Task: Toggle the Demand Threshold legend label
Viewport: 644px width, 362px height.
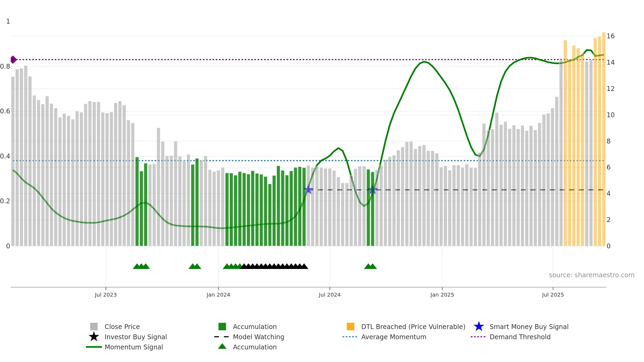Action: point(520,337)
